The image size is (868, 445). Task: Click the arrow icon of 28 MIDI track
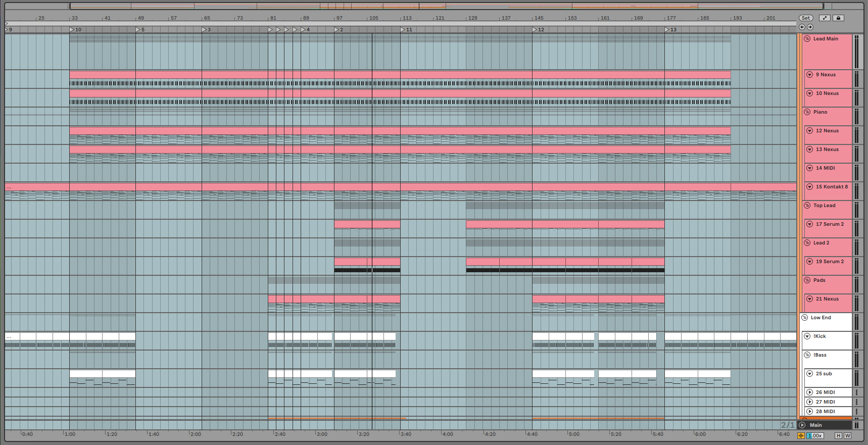[809, 412]
